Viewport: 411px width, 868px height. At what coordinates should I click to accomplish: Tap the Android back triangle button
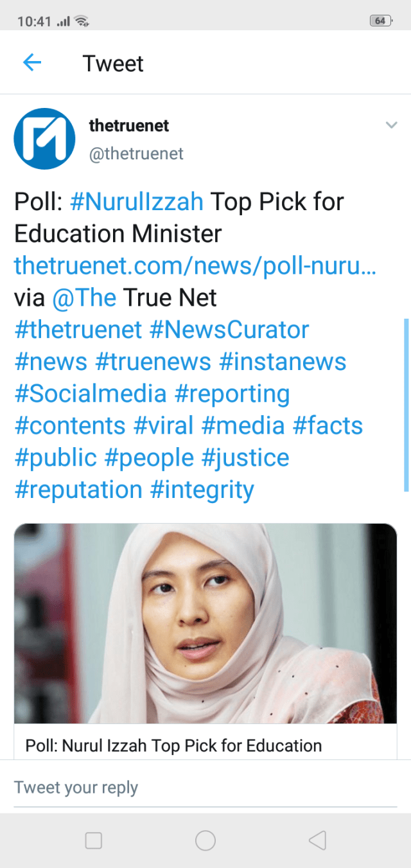click(x=317, y=840)
